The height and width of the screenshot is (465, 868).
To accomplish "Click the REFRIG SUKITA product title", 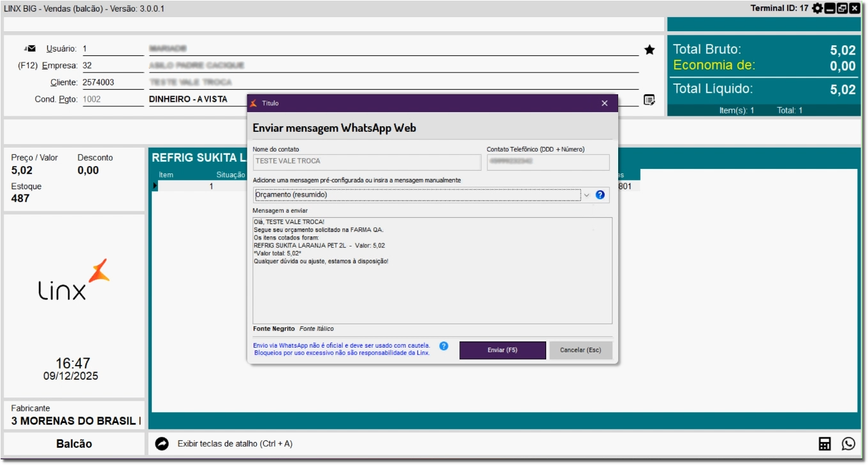I will tap(199, 158).
